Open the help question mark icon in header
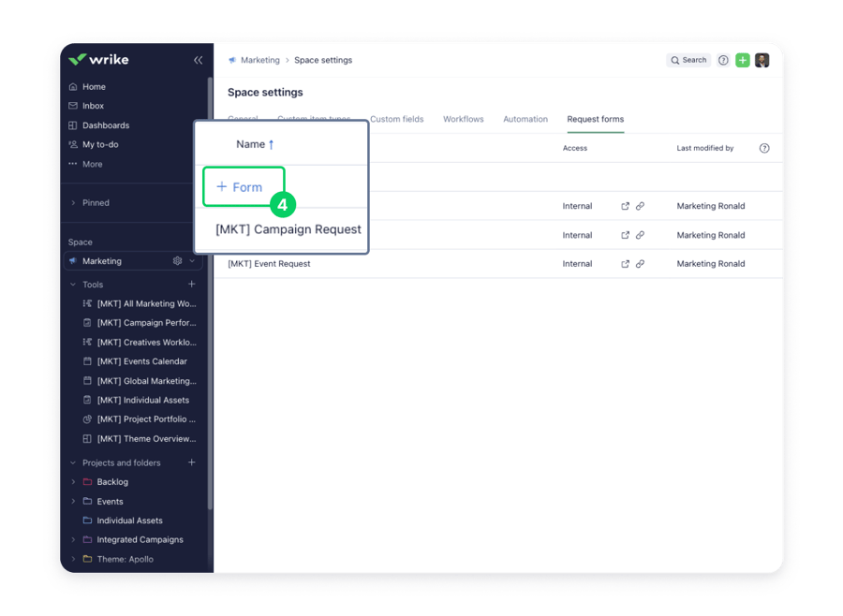Image resolution: width=843 pixels, height=616 pixels. [x=723, y=60]
